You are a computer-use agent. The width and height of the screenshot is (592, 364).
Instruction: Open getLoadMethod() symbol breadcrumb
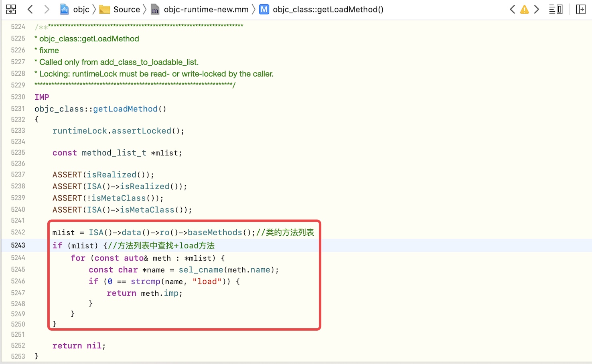[328, 9]
